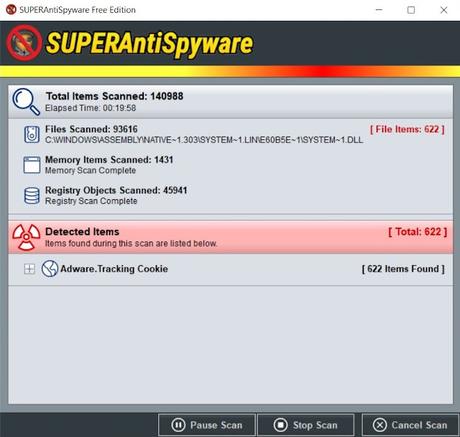Stop the scan
460x437 pixels.
pos(306,425)
